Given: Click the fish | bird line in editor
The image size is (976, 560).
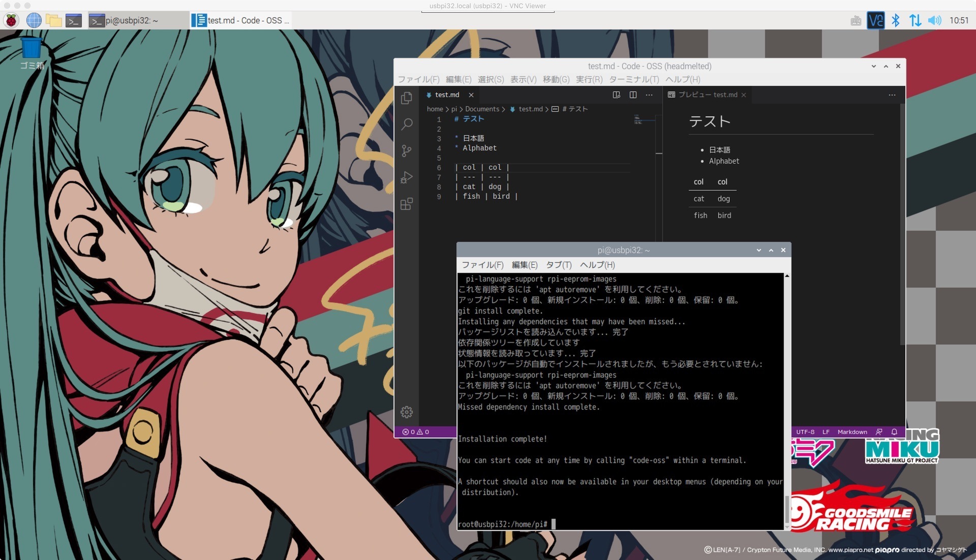Looking at the screenshot, I should 486,196.
